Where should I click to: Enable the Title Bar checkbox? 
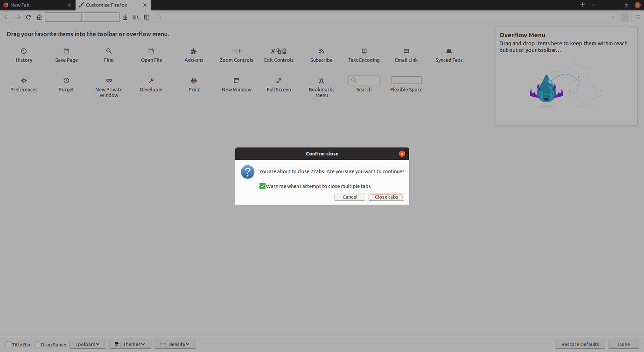tap(7, 344)
